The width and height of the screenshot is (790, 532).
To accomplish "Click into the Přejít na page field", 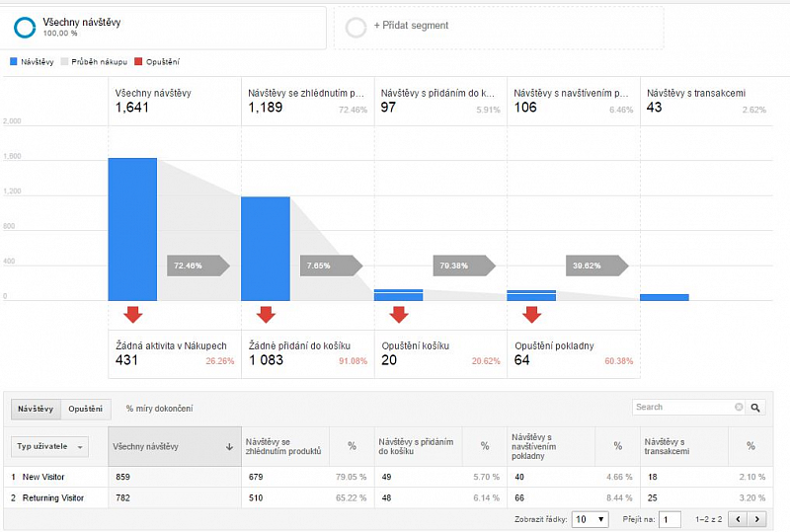I will click(670, 519).
